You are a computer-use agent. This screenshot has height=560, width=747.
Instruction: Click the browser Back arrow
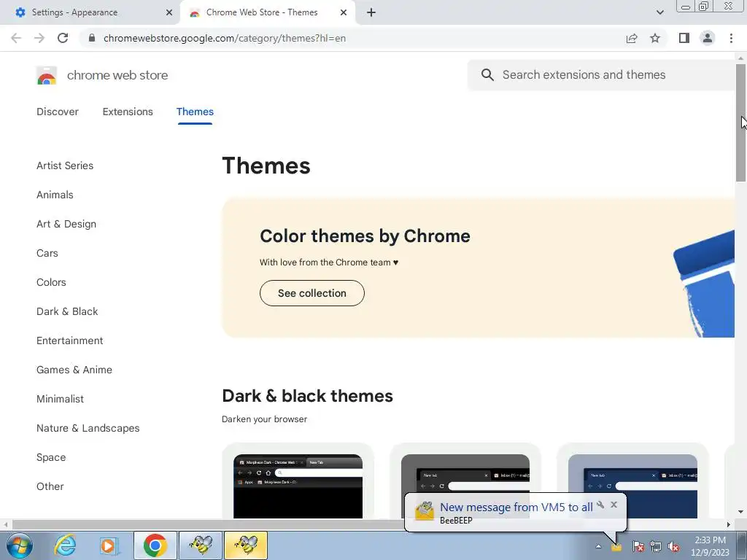tap(16, 38)
